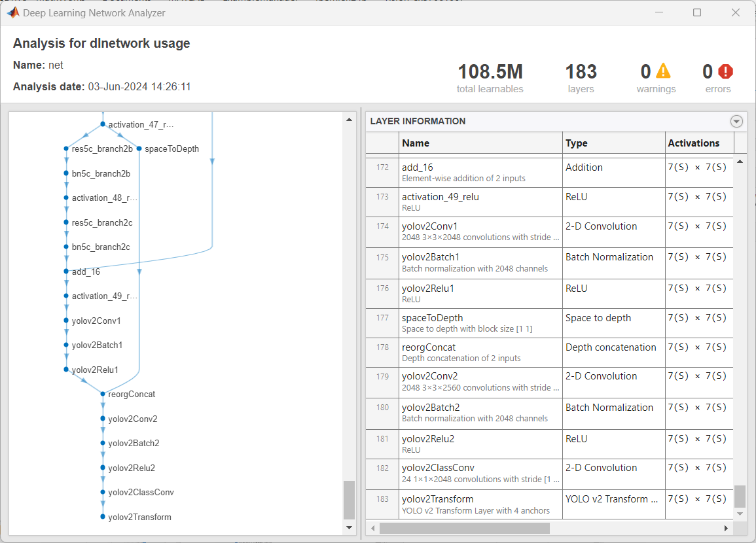Click the red errors icon
Viewport: 756px width, 543px height.
point(726,71)
